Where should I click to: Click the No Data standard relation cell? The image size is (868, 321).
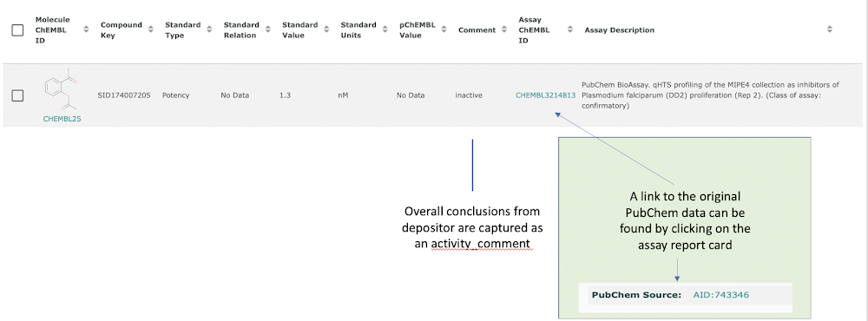pos(234,95)
